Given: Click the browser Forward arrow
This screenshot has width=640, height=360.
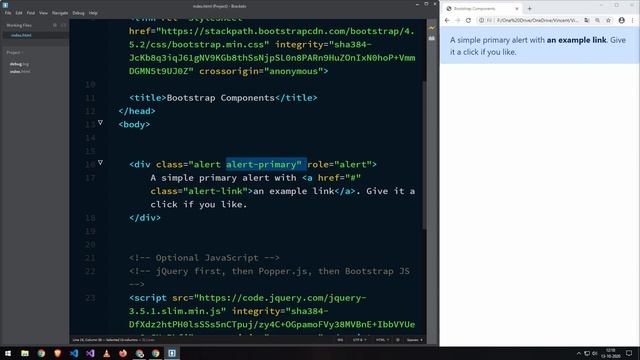Looking at the screenshot, I should point(458,20).
